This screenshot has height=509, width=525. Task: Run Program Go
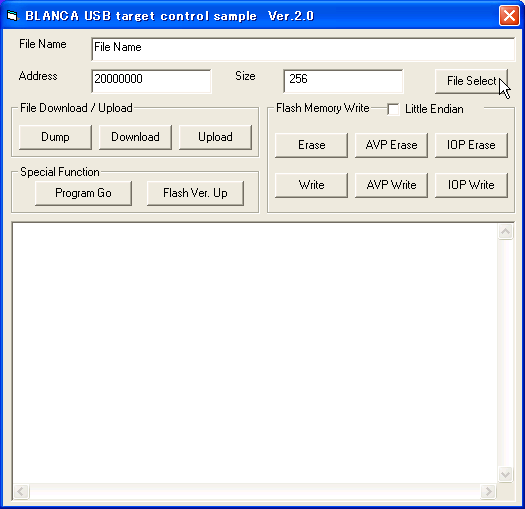tap(83, 193)
